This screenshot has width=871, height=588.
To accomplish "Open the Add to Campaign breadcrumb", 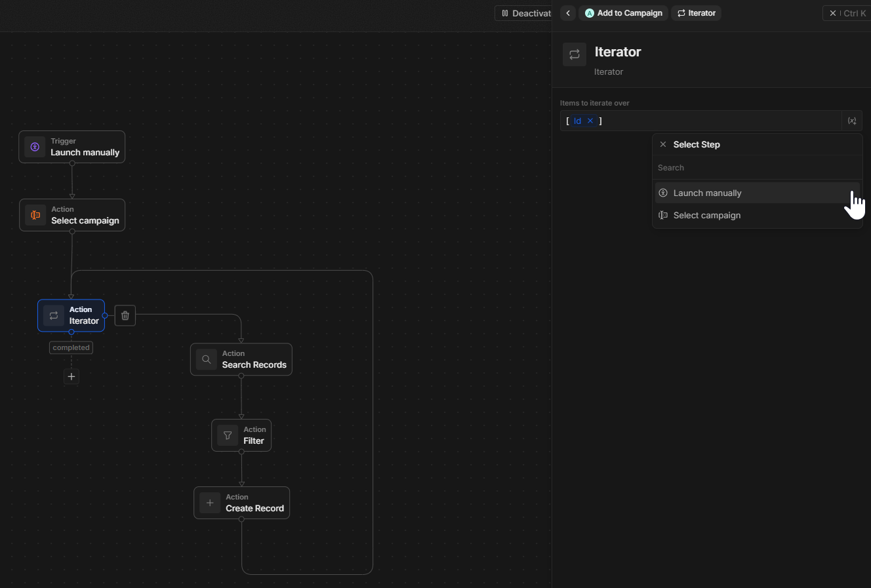I will click(x=623, y=13).
